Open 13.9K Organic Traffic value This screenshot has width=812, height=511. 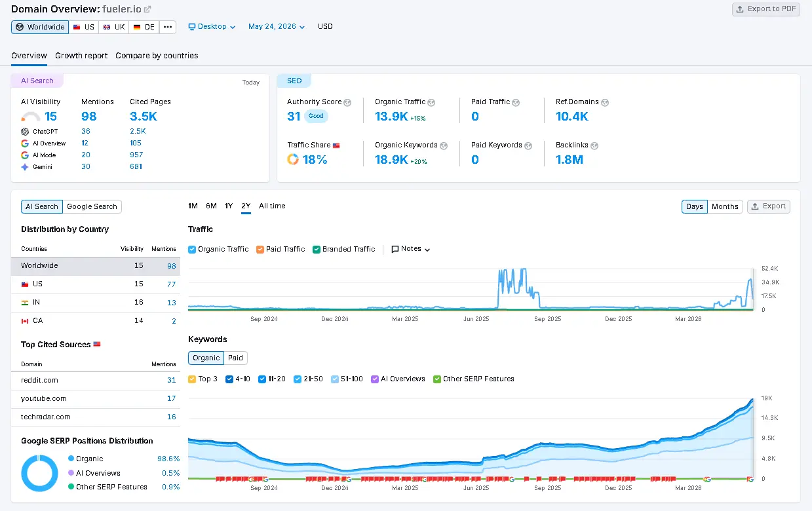click(x=391, y=117)
